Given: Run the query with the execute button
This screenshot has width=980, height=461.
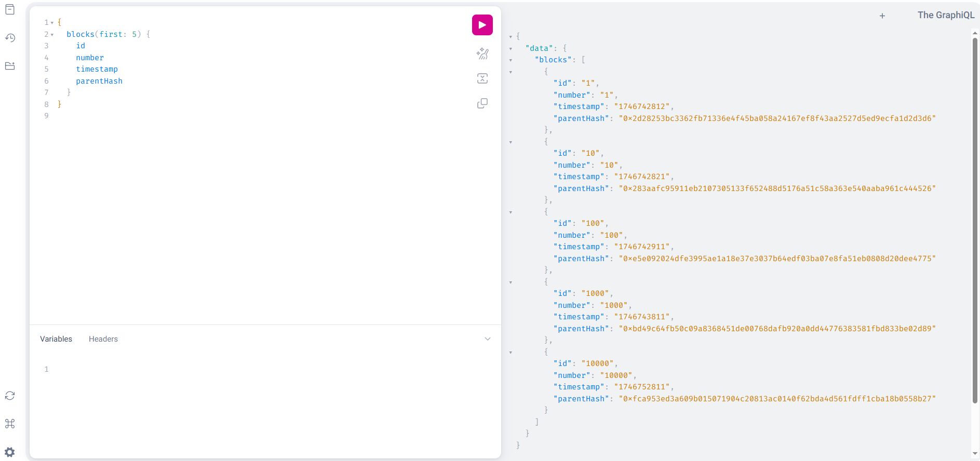Looking at the screenshot, I should coord(482,25).
